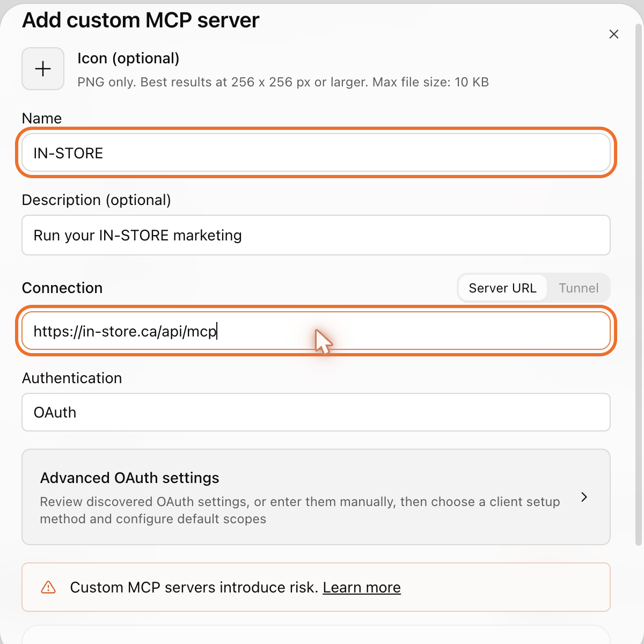Click the 'Review discovered OAuth settings' description
This screenshot has height=644, width=644.
pos(300,510)
